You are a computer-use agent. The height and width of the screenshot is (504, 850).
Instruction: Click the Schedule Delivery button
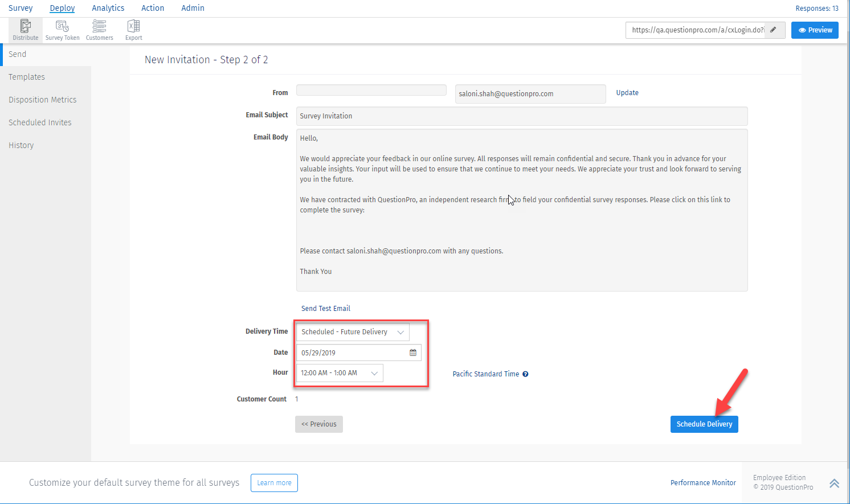704,424
